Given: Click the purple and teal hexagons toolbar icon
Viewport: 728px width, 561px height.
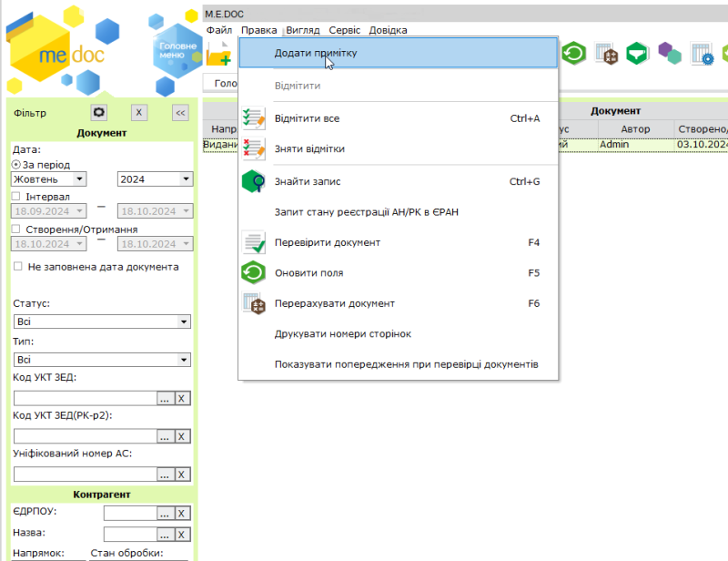Looking at the screenshot, I should pos(670,53).
